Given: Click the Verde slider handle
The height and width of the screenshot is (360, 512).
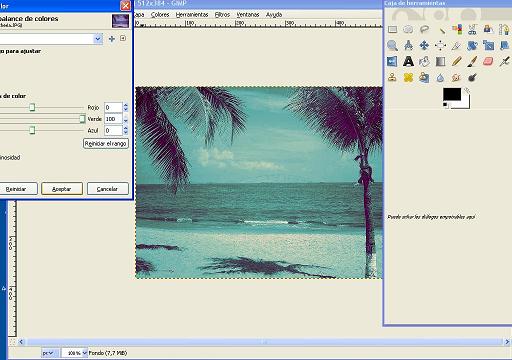Looking at the screenshot, I should pyautogui.click(x=82, y=119).
